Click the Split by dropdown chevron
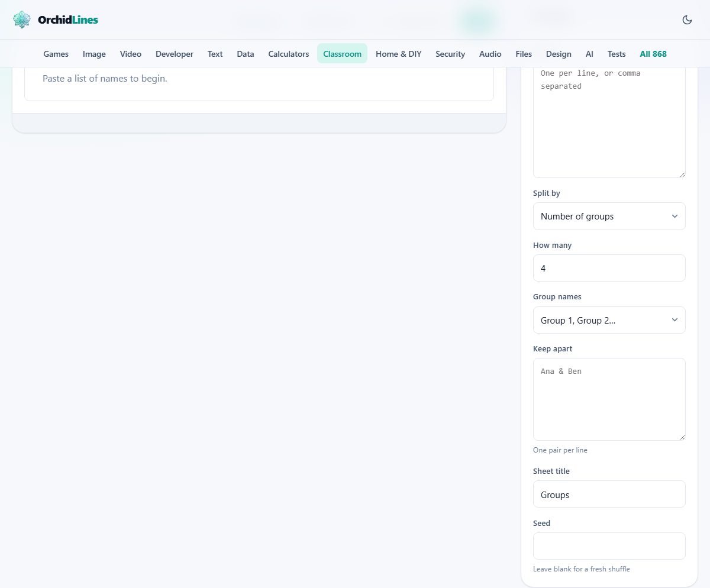This screenshot has height=588, width=710. coord(674,217)
